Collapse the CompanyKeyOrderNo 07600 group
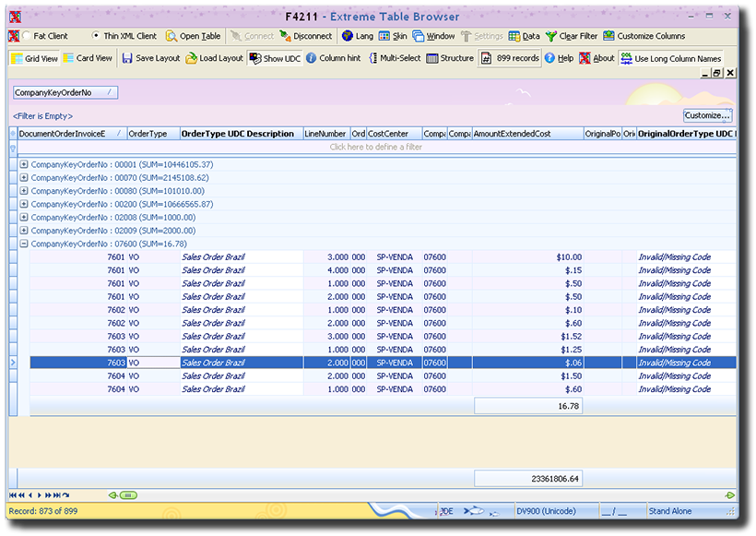The image size is (756, 536). pos(24,244)
